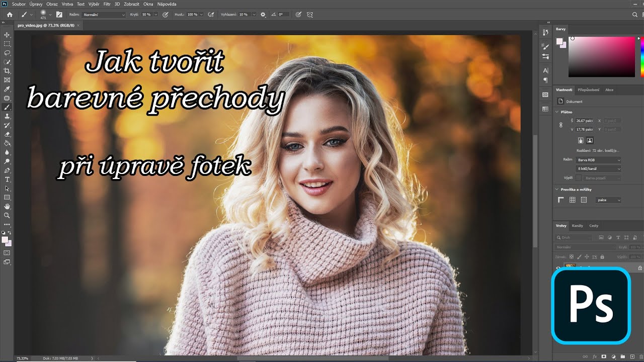Screen dimensions: 644x362
Task: Switch to the Akce tab
Action: click(609, 89)
